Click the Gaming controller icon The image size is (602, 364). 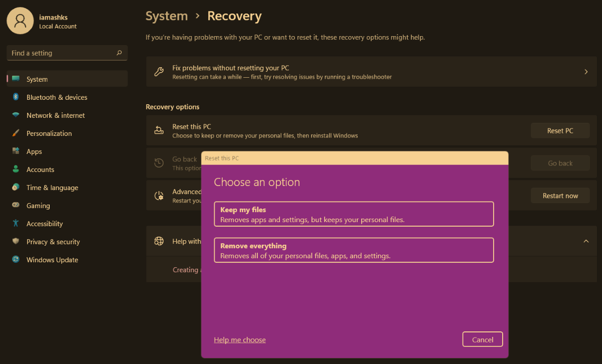coord(16,205)
